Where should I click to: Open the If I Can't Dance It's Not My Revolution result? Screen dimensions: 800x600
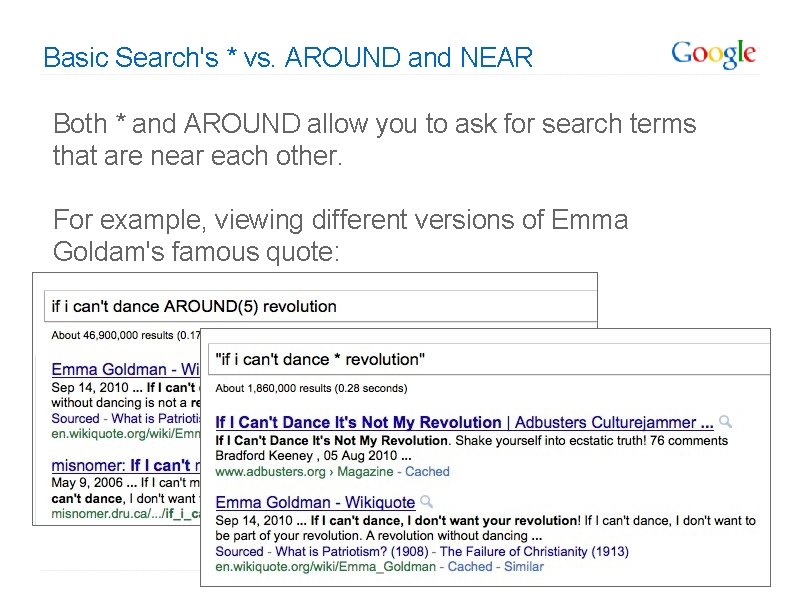point(358,423)
